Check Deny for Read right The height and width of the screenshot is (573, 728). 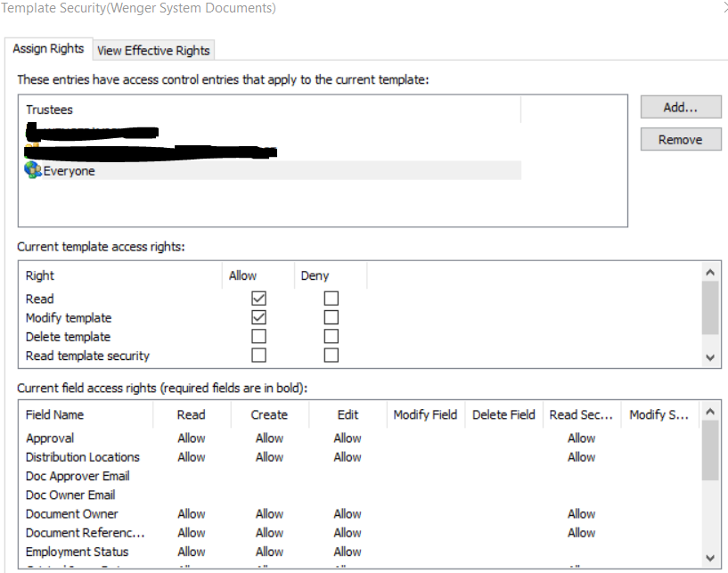(x=331, y=299)
